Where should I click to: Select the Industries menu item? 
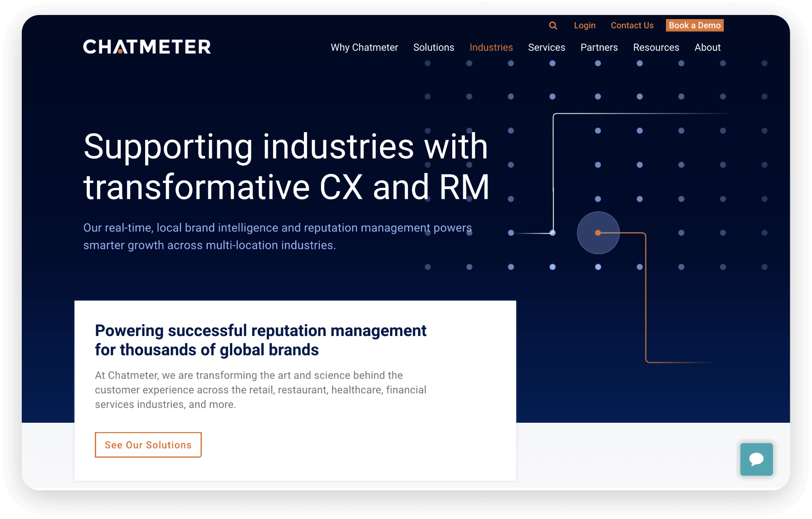coord(491,47)
